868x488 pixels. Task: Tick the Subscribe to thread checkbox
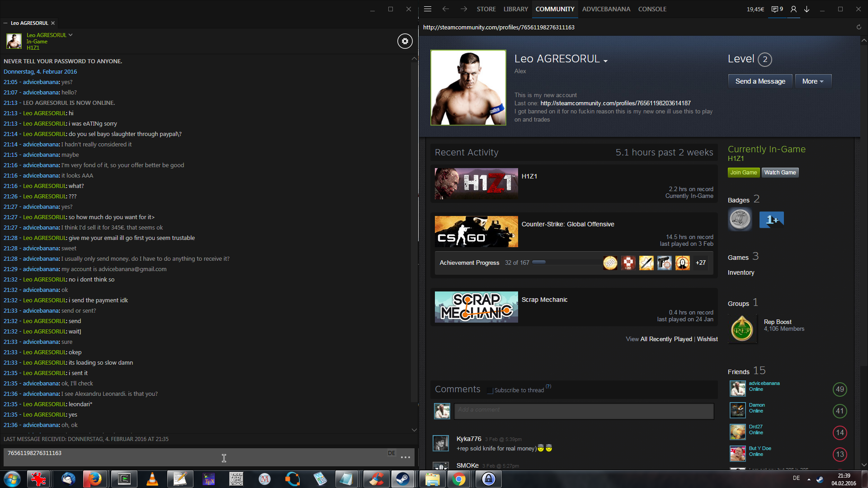tap(490, 390)
